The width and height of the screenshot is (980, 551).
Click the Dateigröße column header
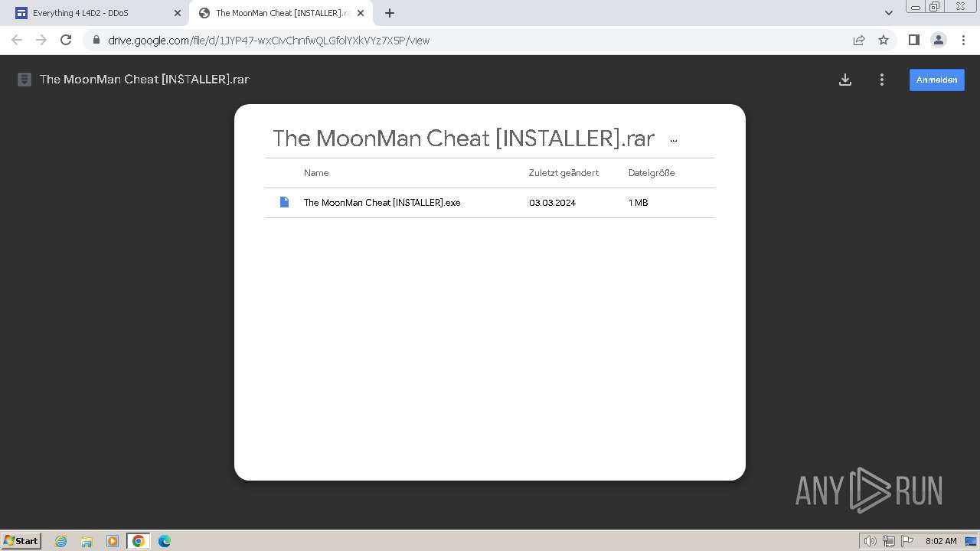tap(652, 173)
